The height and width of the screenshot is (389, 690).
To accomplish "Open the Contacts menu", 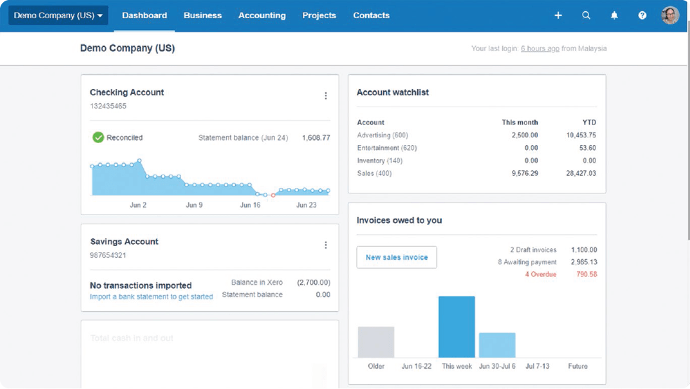I will pos(371,15).
